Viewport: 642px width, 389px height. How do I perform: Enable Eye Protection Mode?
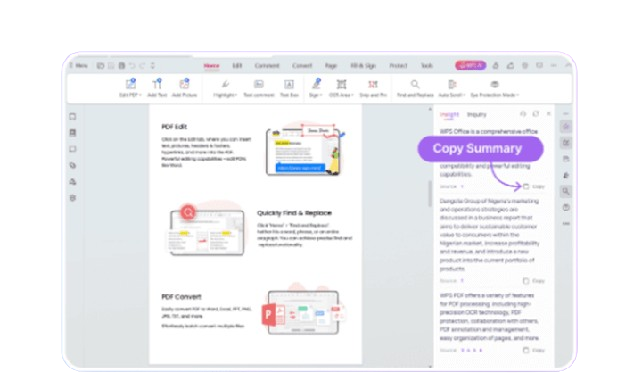[x=495, y=88]
